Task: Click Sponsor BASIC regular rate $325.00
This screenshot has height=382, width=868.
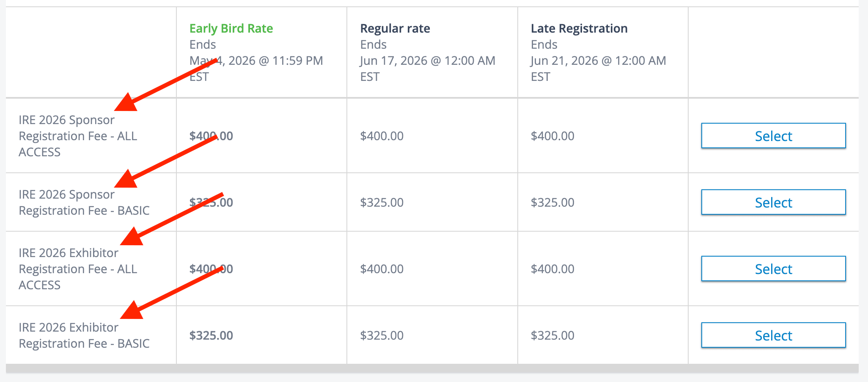Action: click(x=382, y=202)
